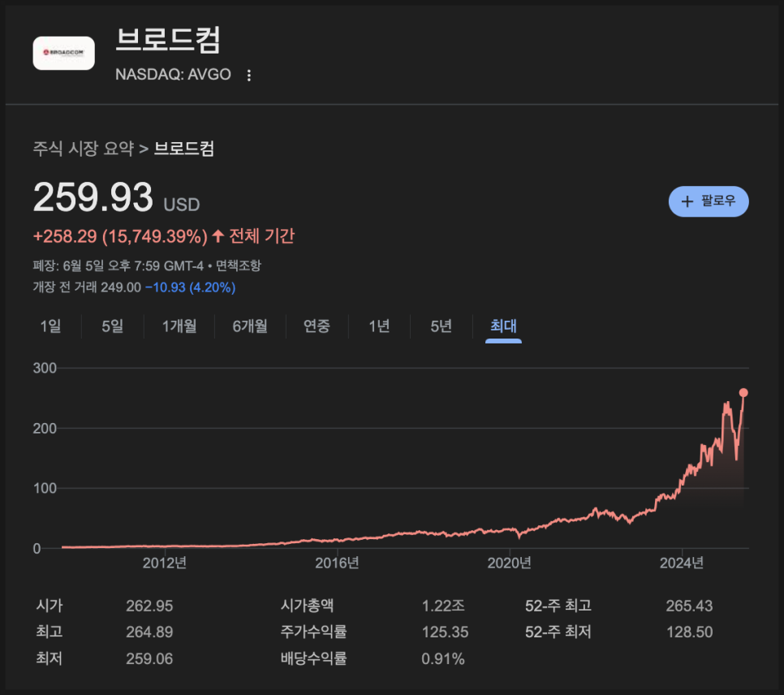Click the 2016년 axis label
This screenshot has height=695, width=784.
[x=337, y=563]
